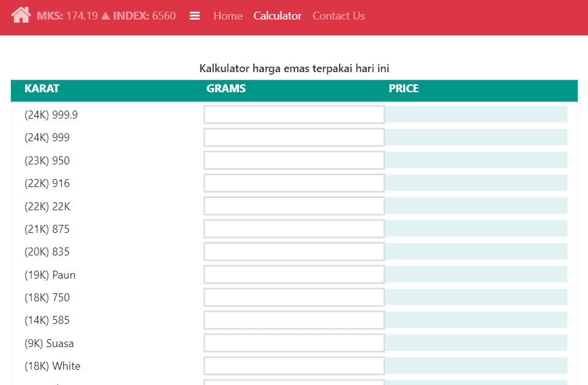Image resolution: width=588 pixels, height=385 pixels.
Task: Click the MKS 174.19 price text
Action: point(67,16)
